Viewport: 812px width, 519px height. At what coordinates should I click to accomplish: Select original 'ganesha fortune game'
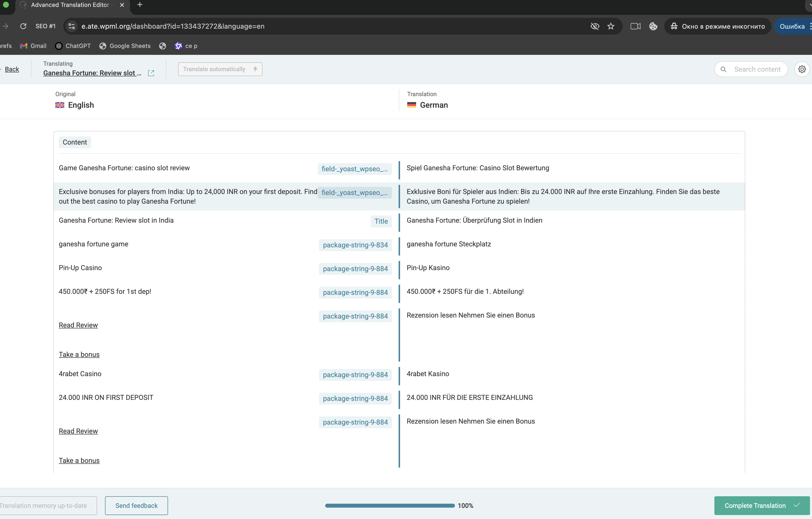click(93, 244)
